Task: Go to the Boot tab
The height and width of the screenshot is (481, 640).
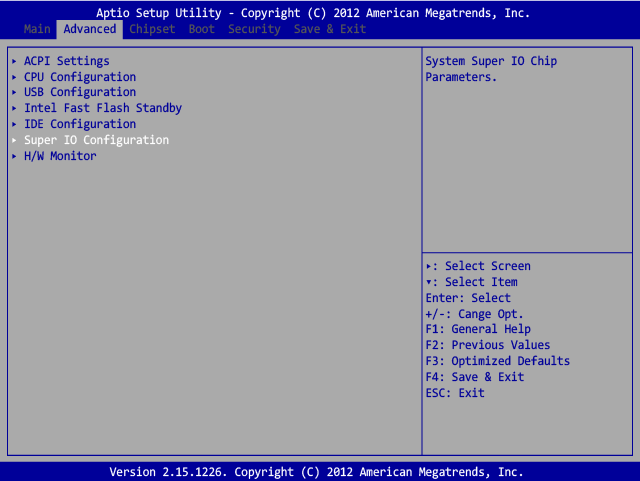Action: pyautogui.click(x=201, y=29)
